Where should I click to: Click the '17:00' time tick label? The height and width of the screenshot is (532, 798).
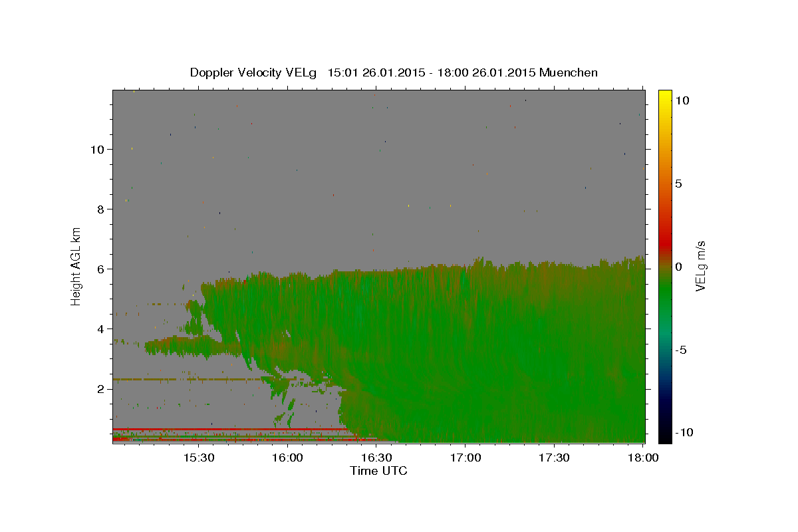click(x=465, y=458)
